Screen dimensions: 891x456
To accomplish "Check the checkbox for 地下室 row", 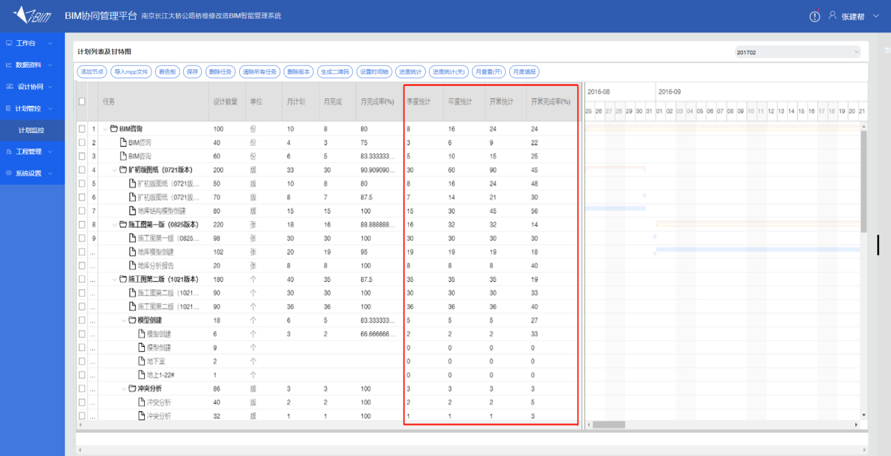I will pyautogui.click(x=82, y=361).
